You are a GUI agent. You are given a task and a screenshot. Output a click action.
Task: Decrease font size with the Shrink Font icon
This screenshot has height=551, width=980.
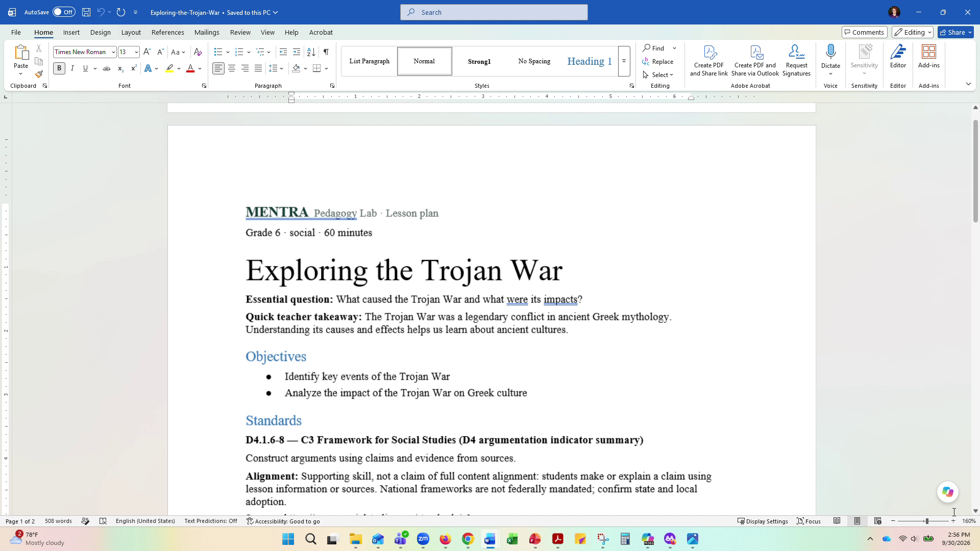pos(160,52)
